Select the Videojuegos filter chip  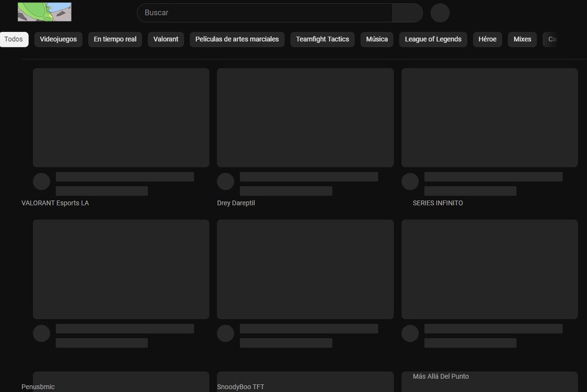58,39
